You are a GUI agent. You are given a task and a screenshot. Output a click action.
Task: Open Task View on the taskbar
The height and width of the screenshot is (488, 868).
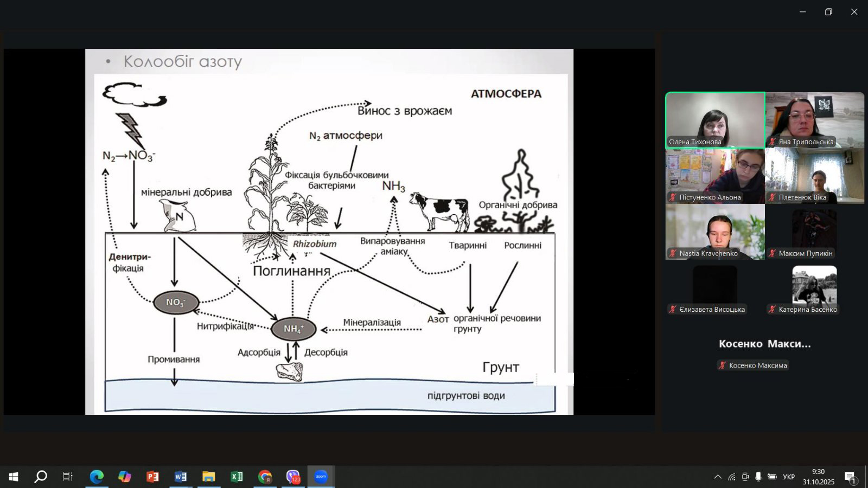[68, 477]
